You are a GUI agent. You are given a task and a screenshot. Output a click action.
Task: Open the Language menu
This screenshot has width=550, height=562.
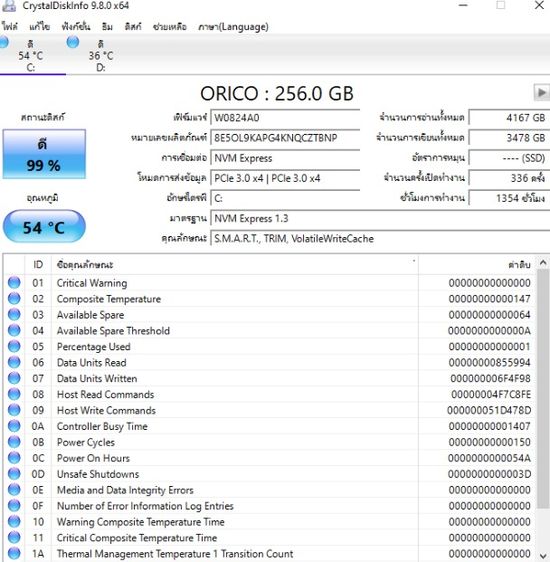(233, 27)
